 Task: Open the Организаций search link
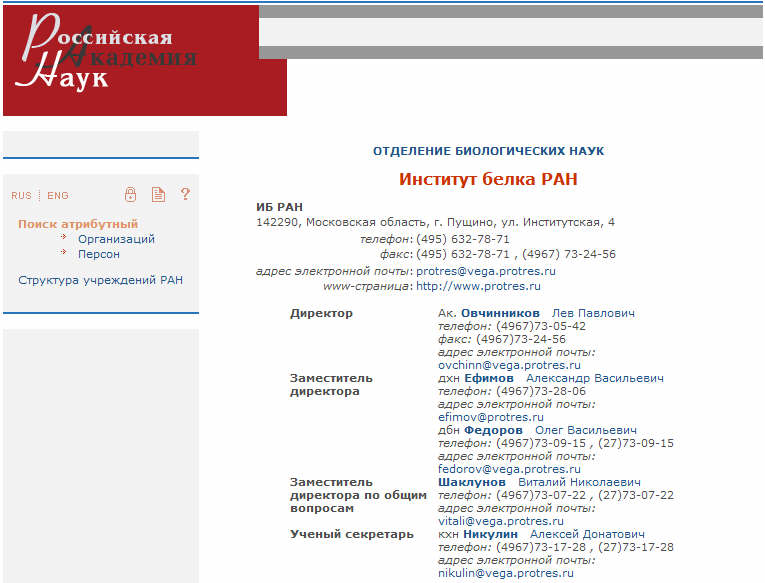click(x=117, y=239)
